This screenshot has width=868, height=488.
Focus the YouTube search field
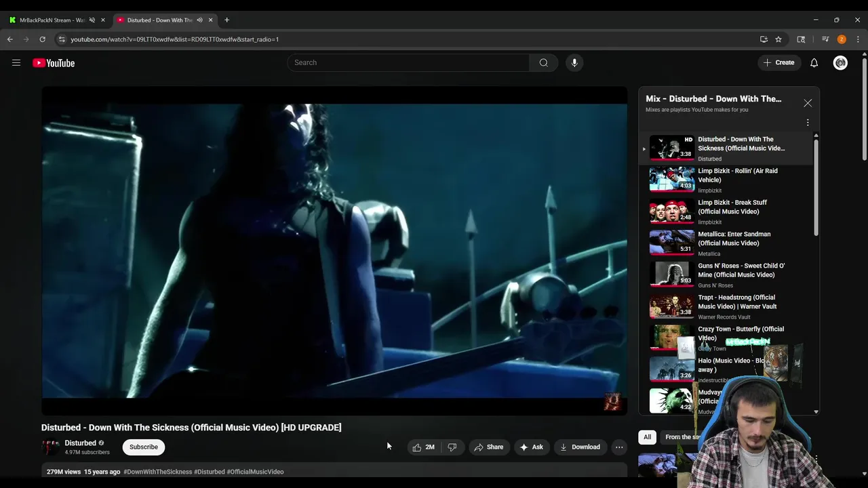(x=408, y=62)
